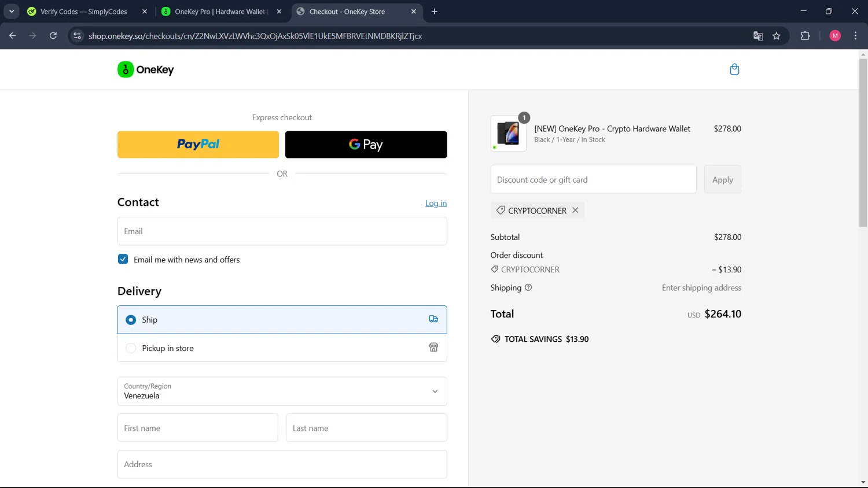
Task: Click the page vertical scrollbar thumb
Action: 863,142
